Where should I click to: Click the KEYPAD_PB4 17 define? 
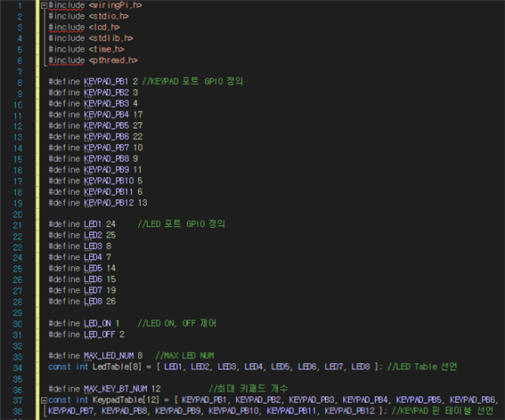95,115
